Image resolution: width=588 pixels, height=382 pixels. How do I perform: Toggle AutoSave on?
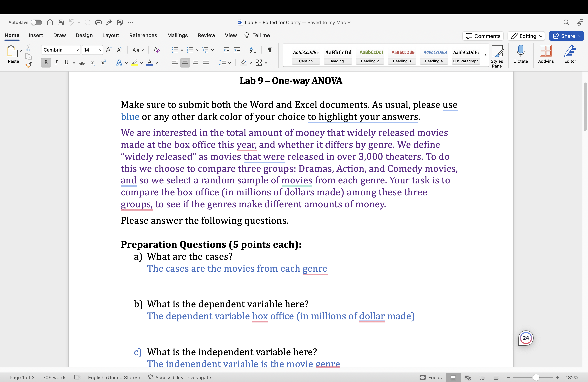[36, 22]
